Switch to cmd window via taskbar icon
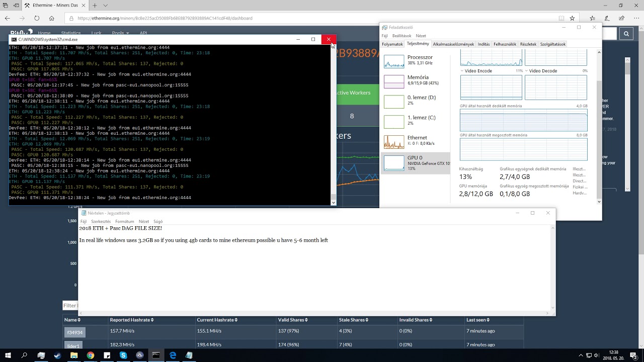This screenshot has width=644, height=362. 156,355
